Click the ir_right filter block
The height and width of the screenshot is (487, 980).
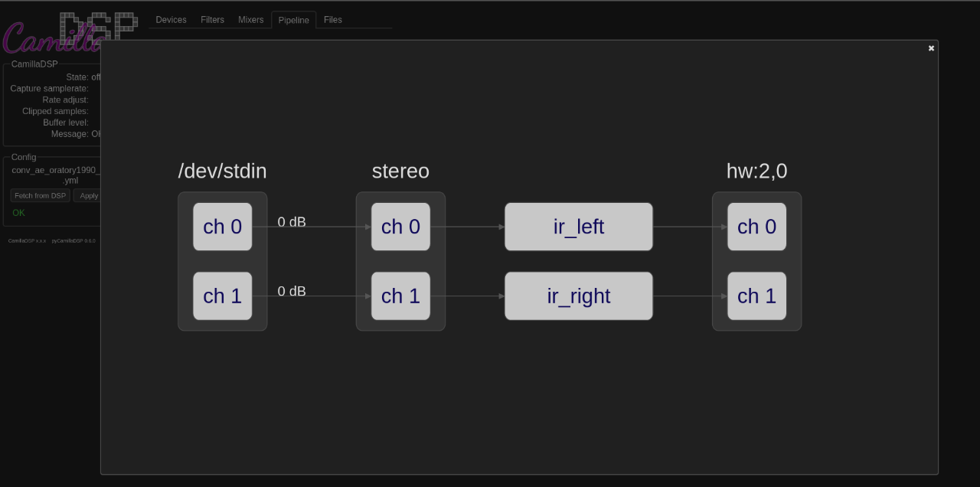coord(579,296)
